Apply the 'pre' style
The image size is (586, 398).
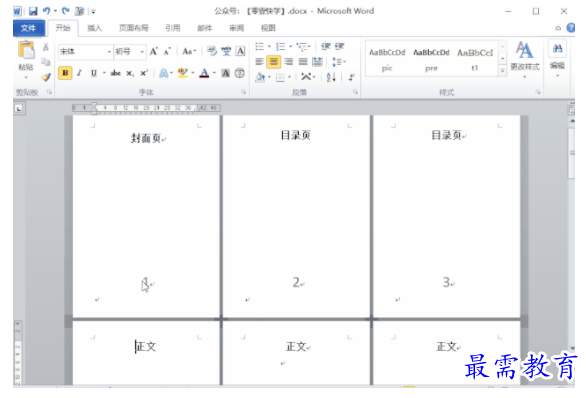pos(431,59)
